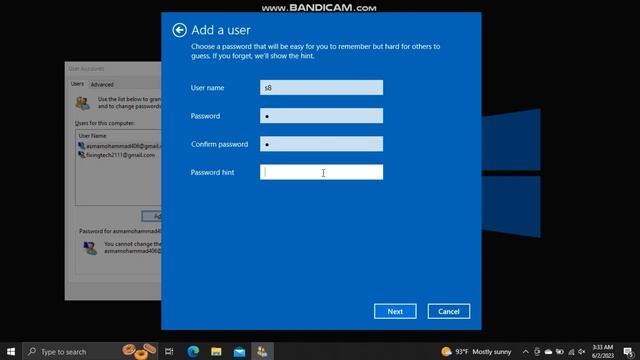Open the Windows Start menu
The height and width of the screenshot is (360, 640).
(11, 351)
